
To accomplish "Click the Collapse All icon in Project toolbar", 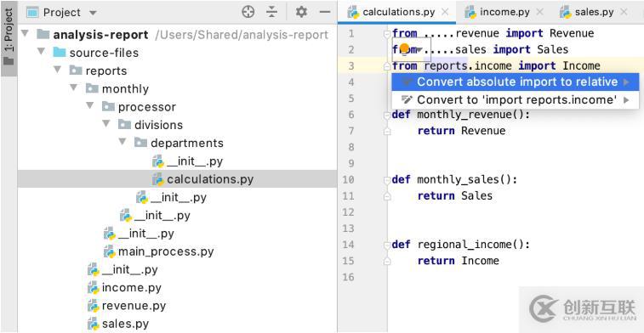I will [x=272, y=12].
